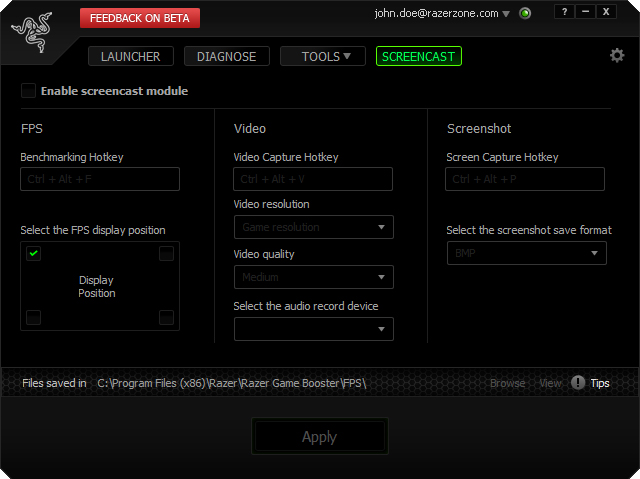Screen dimensions: 640x479
Task: Click the green online status indicator
Action: [x=525, y=13]
